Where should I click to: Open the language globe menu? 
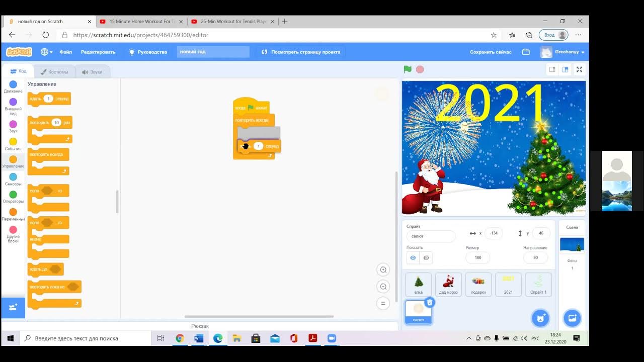pyautogui.click(x=46, y=52)
